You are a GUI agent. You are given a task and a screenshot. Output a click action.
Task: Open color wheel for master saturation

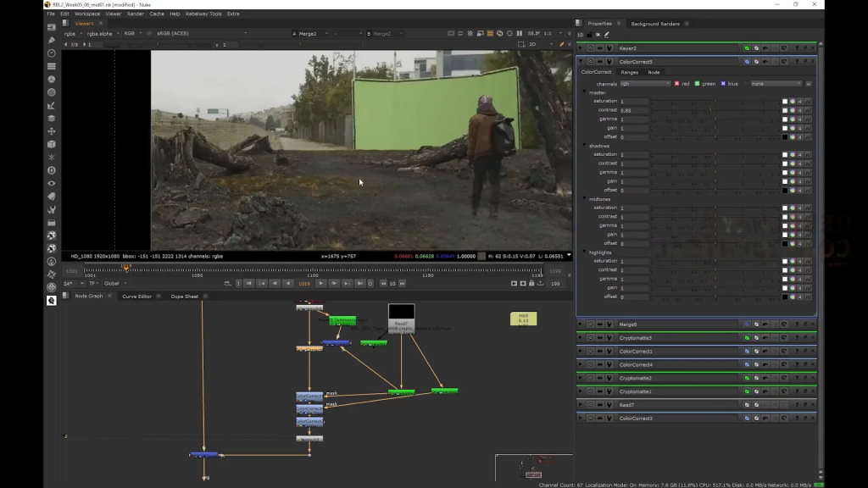coord(793,102)
